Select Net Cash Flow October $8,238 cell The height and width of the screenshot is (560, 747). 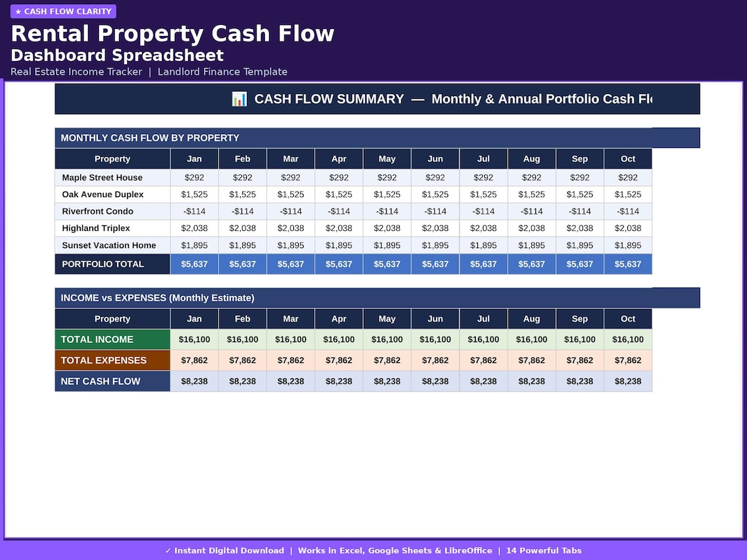pyautogui.click(x=628, y=382)
